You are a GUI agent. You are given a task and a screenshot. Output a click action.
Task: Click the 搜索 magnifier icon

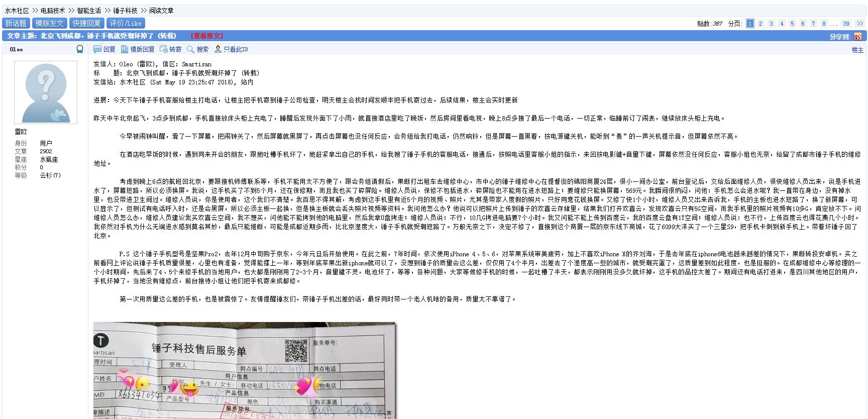(x=190, y=49)
